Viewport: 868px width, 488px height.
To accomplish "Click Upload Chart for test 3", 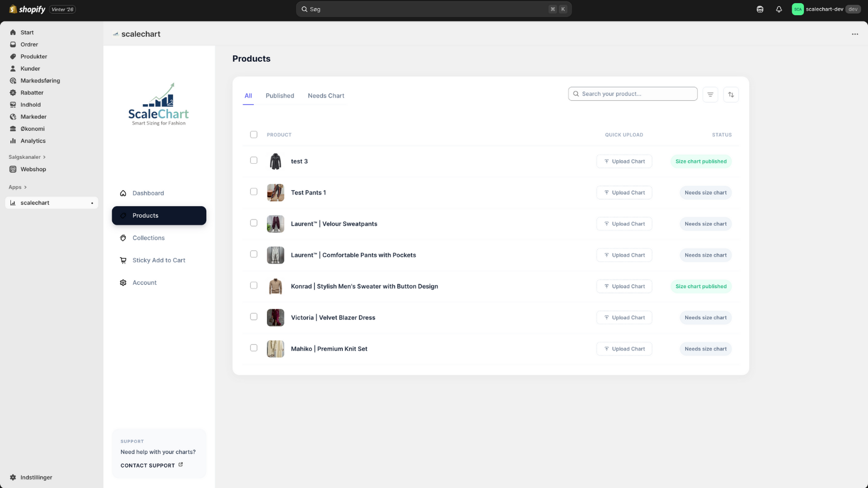I will 624,162.
